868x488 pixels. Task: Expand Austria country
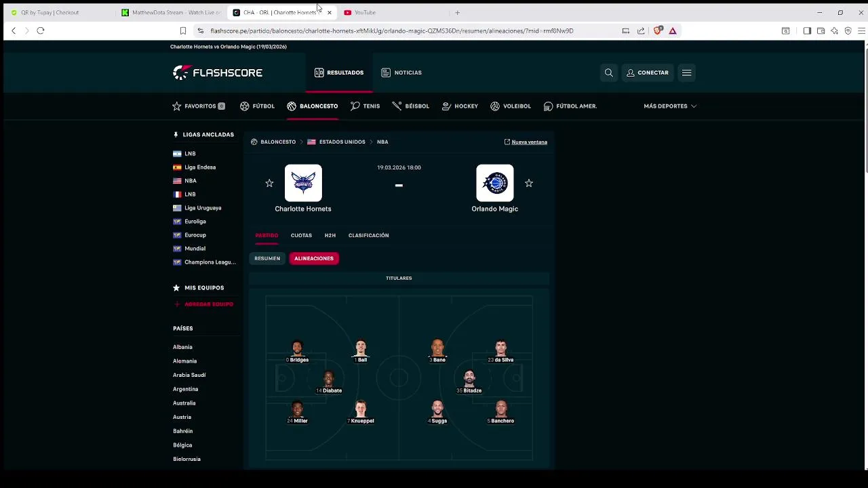tap(182, 418)
